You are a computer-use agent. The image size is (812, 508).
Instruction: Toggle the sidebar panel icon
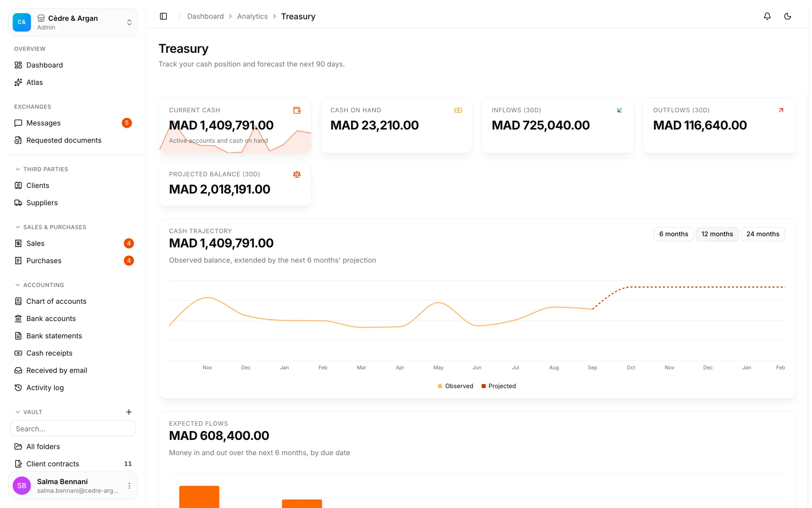pyautogui.click(x=163, y=16)
